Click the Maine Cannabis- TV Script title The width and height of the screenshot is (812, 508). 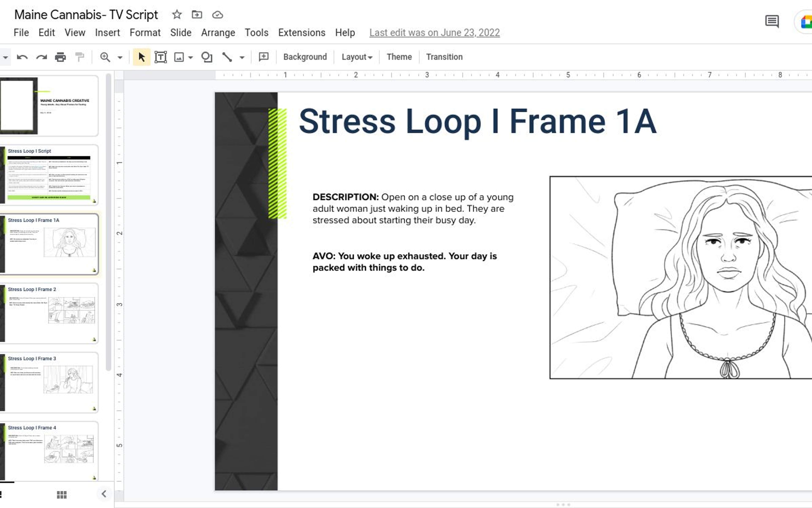86,15
